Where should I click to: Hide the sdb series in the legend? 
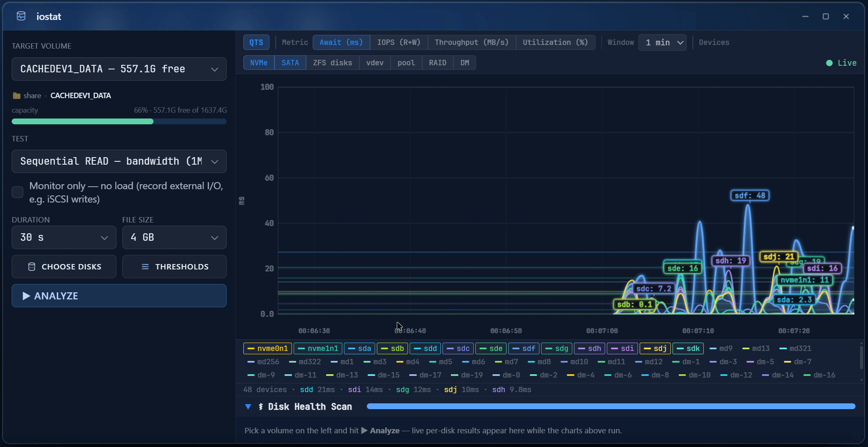(x=392, y=348)
